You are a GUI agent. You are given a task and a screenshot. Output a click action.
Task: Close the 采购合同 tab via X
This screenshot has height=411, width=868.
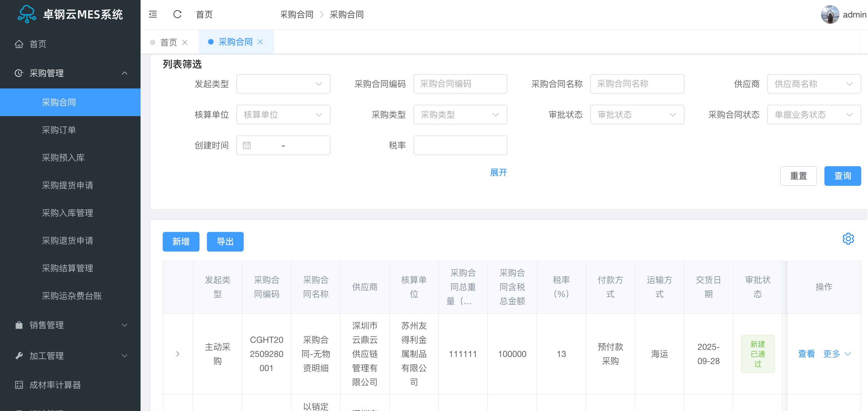(260, 42)
